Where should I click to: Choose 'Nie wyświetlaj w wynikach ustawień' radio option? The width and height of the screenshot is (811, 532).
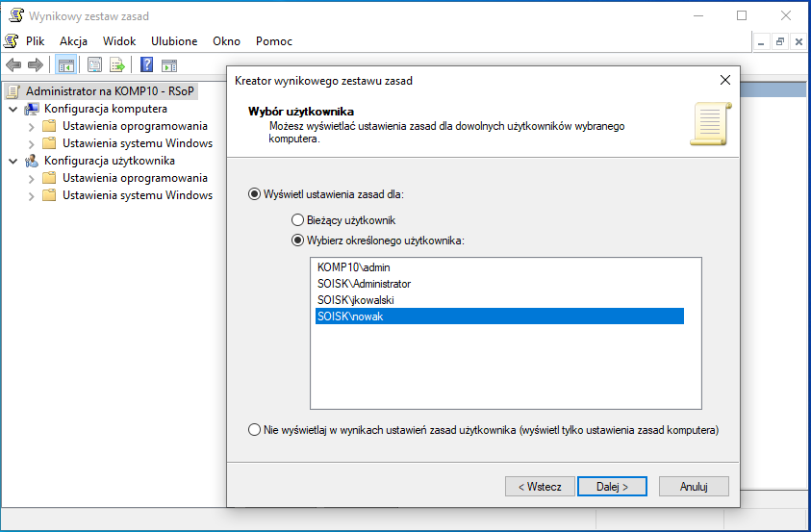pyautogui.click(x=255, y=429)
